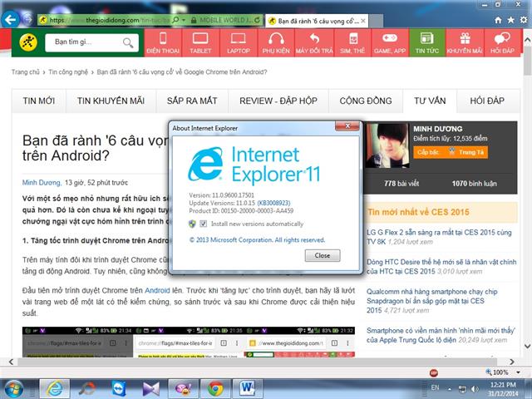532x399 pixels.
Task: Open the MÁY ĐỔI TRẢ category
Action: pos(314,42)
